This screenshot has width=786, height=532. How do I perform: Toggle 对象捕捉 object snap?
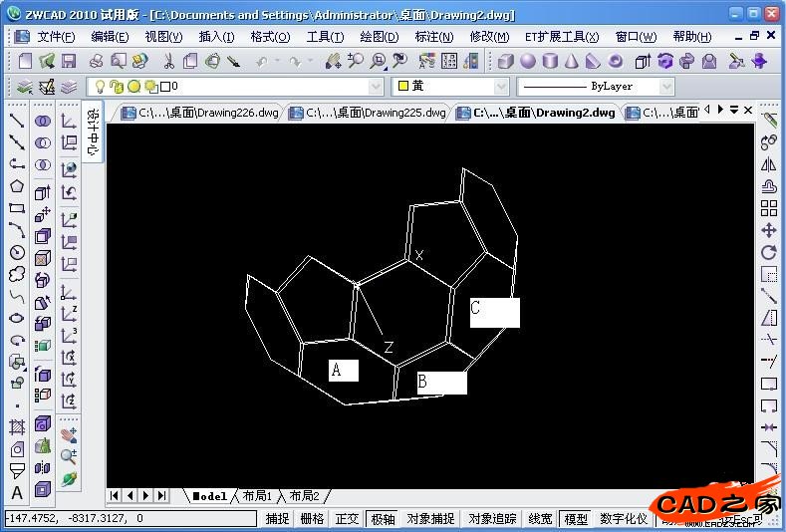430,518
